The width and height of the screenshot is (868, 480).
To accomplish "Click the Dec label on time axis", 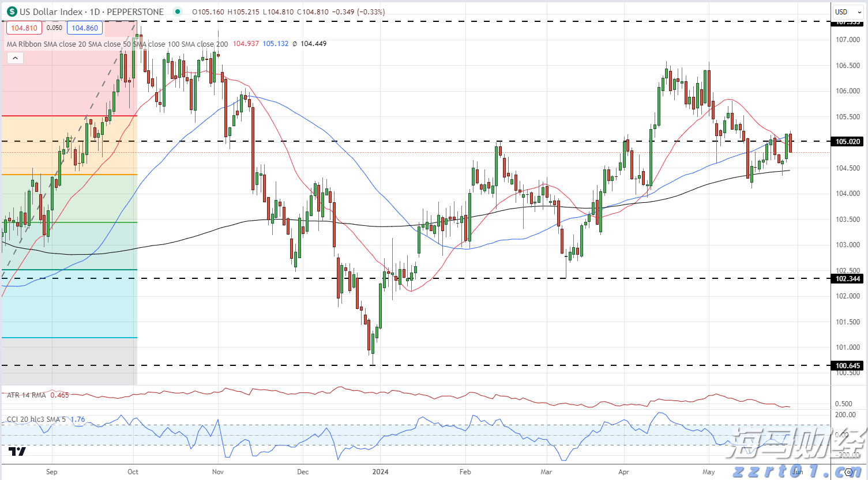I will 303,472.
